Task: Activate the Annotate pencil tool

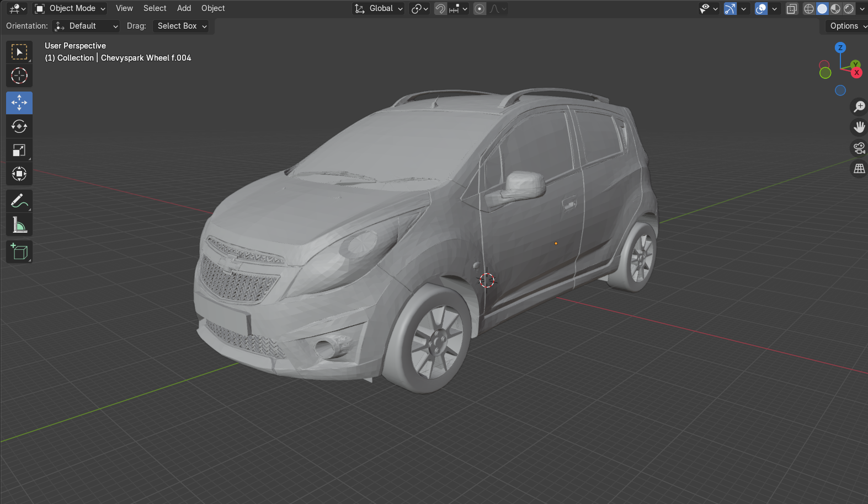Action: 19,201
